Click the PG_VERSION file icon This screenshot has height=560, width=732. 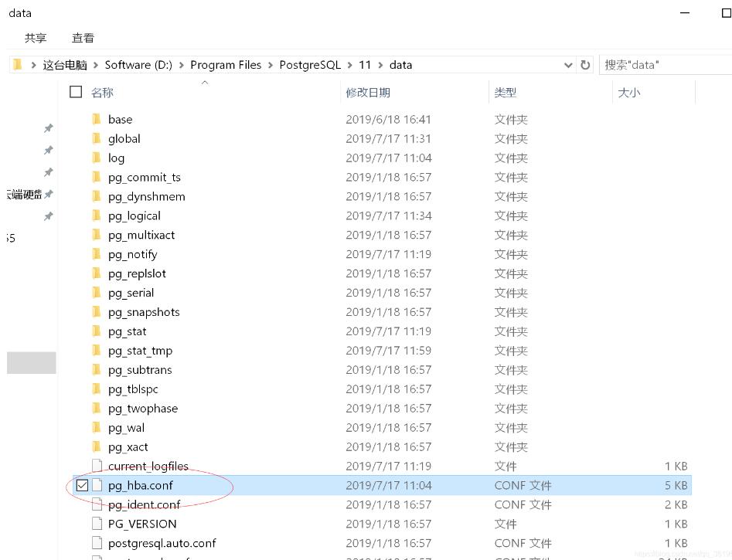[x=97, y=524]
